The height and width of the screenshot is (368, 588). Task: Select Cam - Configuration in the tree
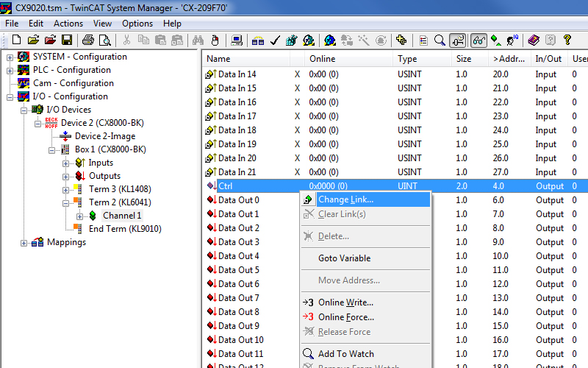(73, 83)
